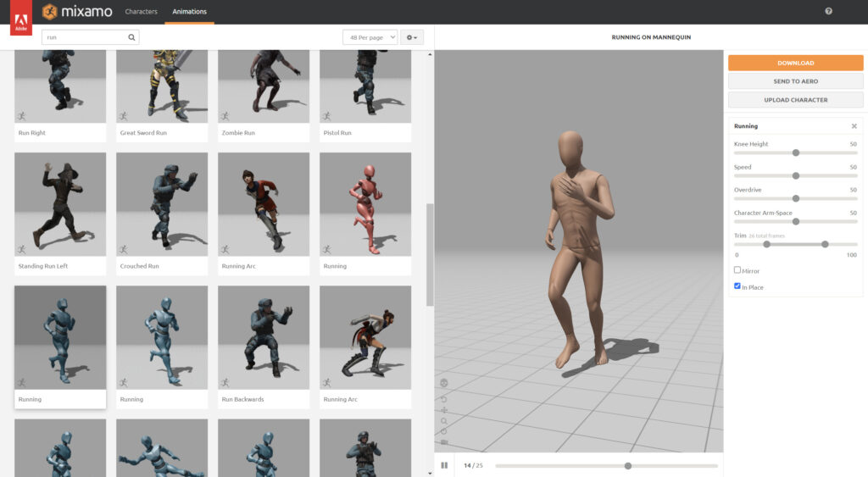Toggle skeleton view icon in viewport

tap(443, 383)
